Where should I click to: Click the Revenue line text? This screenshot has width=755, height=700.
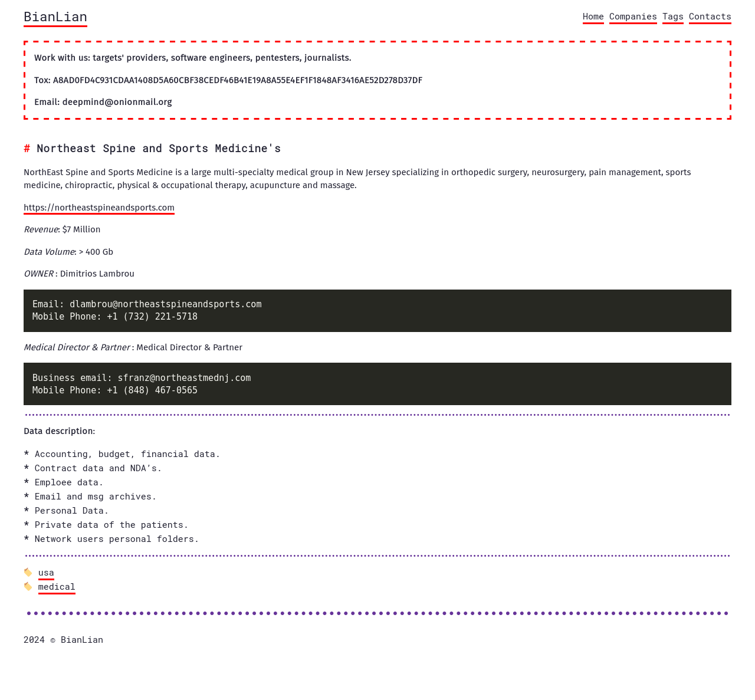(62, 229)
